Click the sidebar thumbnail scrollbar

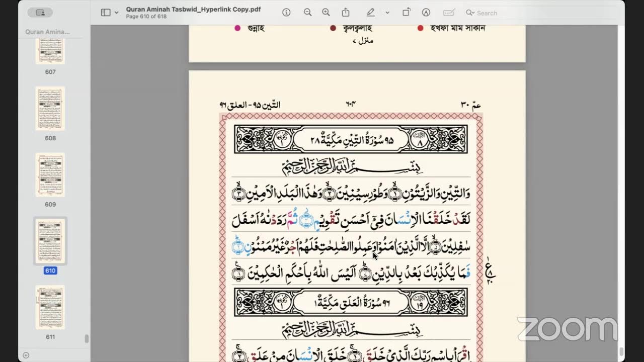(87, 339)
